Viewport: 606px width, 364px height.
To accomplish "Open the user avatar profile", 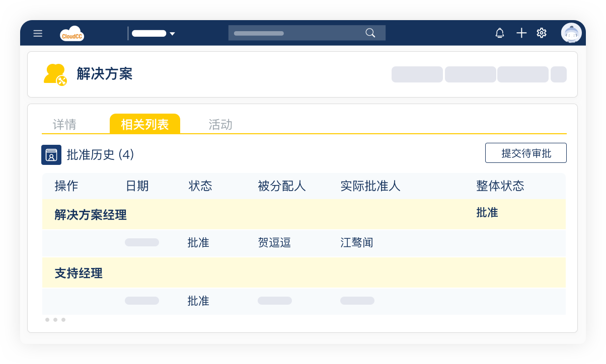I will 571,33.
